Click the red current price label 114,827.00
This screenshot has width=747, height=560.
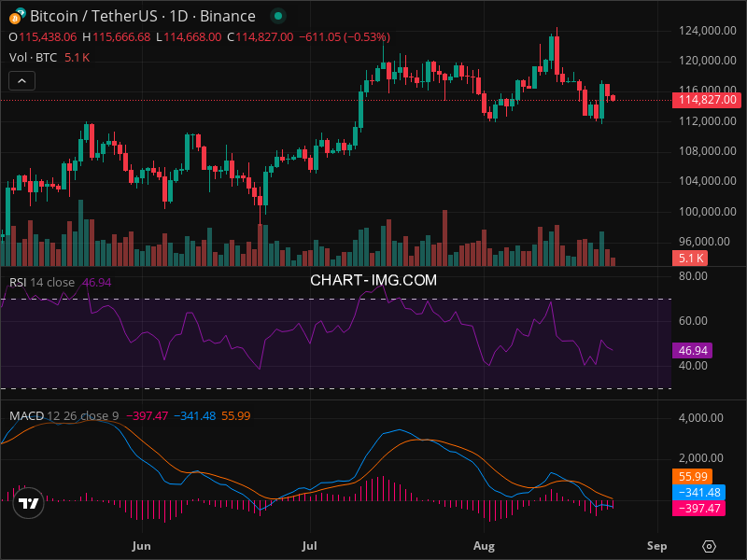[706, 100]
